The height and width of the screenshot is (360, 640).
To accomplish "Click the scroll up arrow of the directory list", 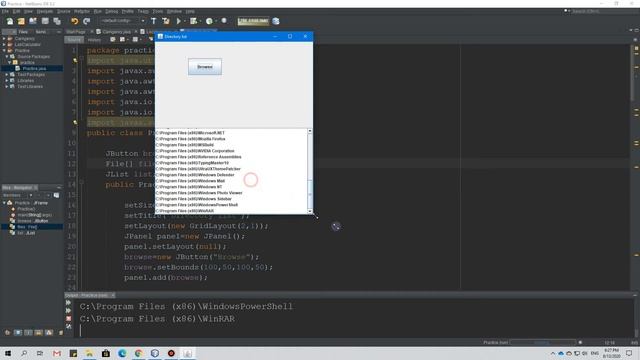I will coord(310,131).
